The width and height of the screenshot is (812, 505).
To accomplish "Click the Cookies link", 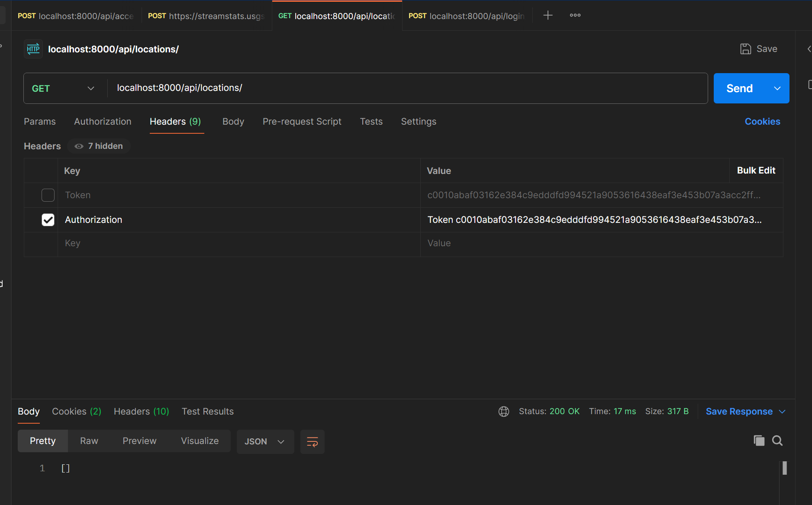I will click(x=762, y=122).
